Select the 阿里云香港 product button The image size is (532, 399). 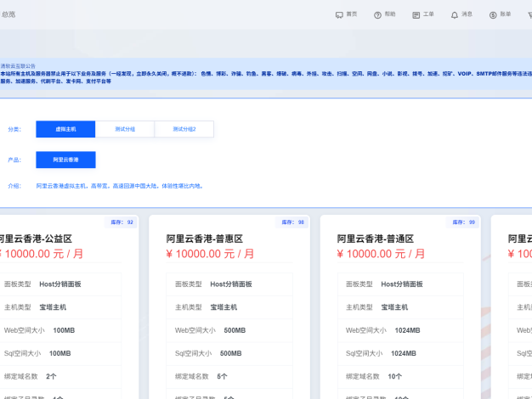[x=65, y=160]
